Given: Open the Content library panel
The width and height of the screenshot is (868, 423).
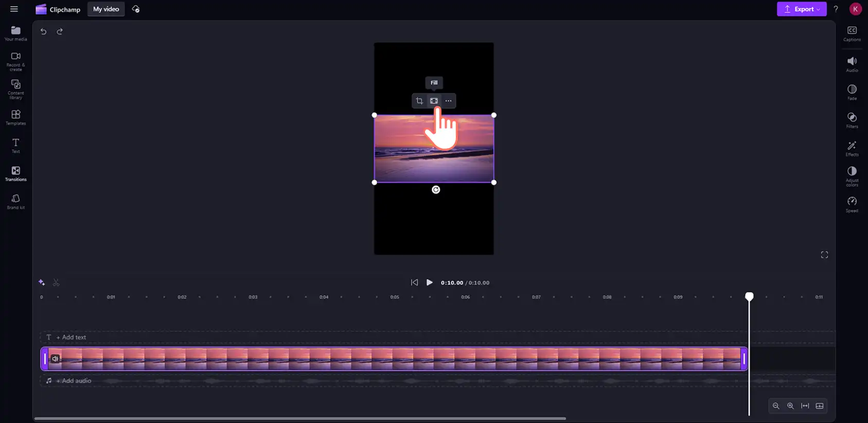Looking at the screenshot, I should [15, 90].
